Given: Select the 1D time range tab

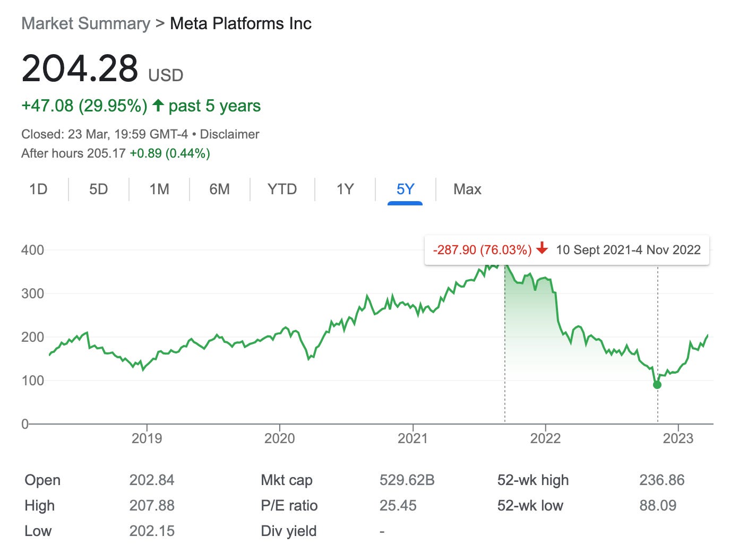Looking at the screenshot, I should click(38, 189).
